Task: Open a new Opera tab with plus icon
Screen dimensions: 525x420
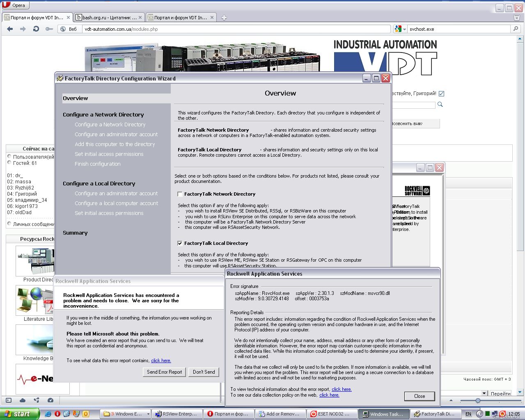Action: pyautogui.click(x=224, y=18)
